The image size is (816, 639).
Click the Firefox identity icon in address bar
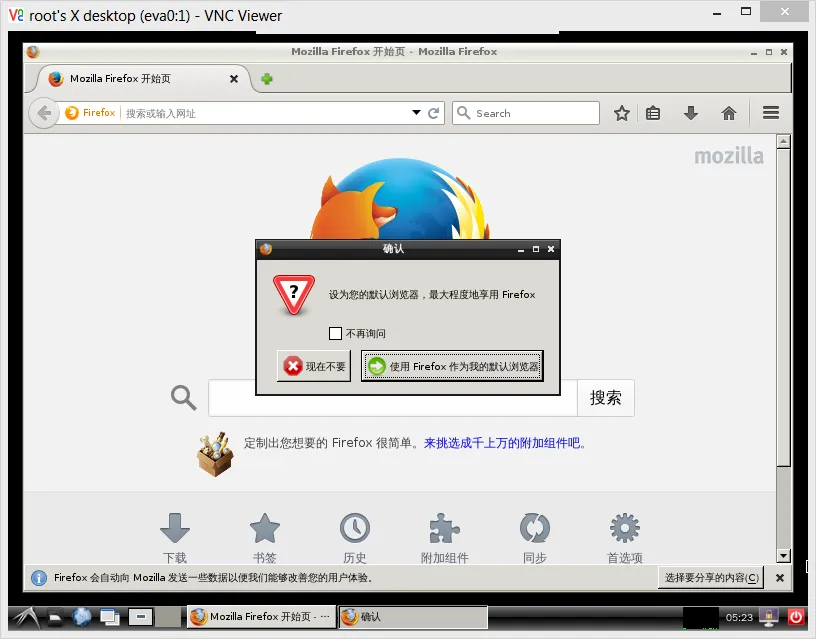(x=71, y=112)
